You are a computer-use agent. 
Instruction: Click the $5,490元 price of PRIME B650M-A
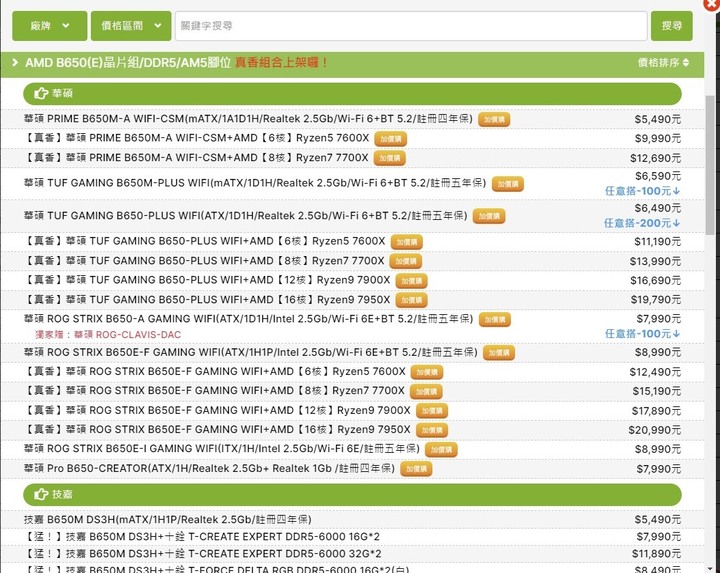[658, 119]
